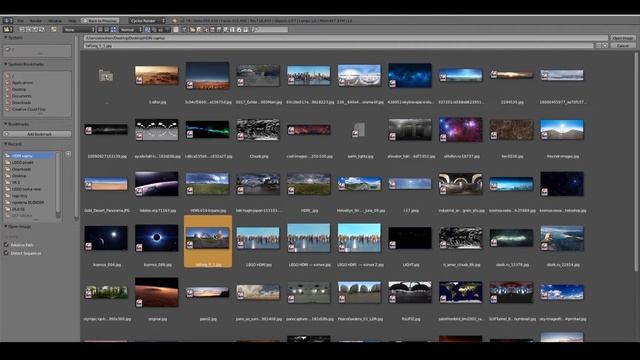Toggle sound files filter

(x=239, y=29)
